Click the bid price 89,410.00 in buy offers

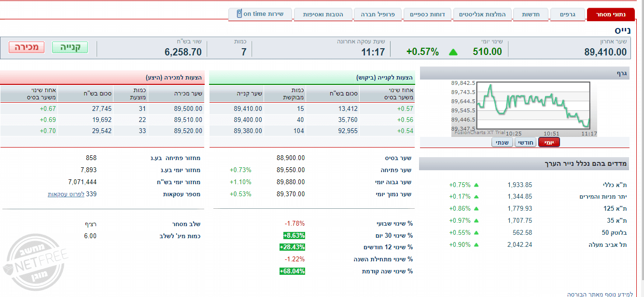tap(248, 109)
